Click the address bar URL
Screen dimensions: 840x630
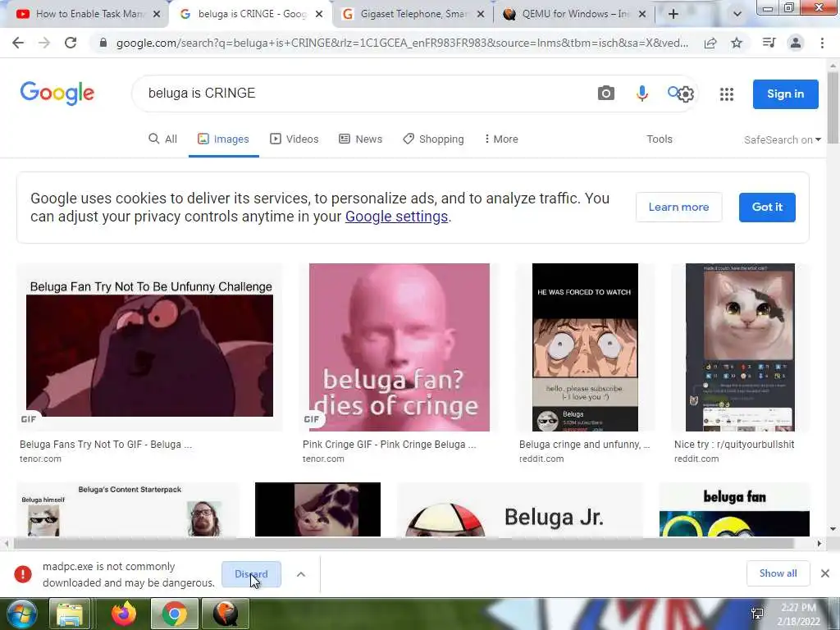pos(402,43)
